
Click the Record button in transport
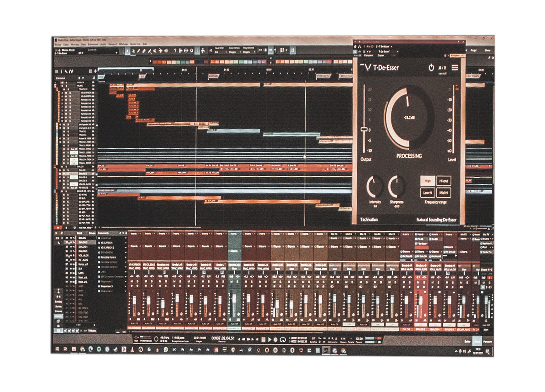[275, 339]
